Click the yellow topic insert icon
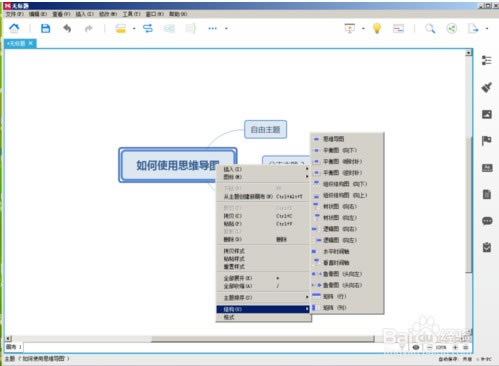The width and height of the screenshot is (499, 366). click(121, 29)
